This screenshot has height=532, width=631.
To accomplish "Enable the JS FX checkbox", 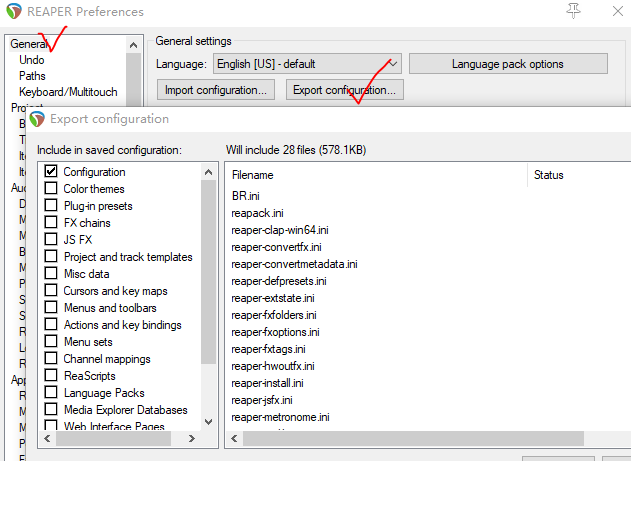I will pyautogui.click(x=51, y=239).
